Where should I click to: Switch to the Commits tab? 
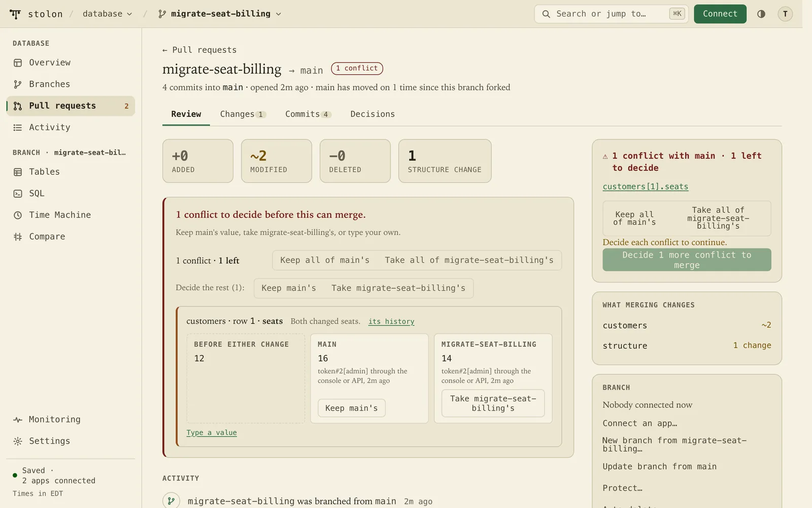pyautogui.click(x=308, y=114)
